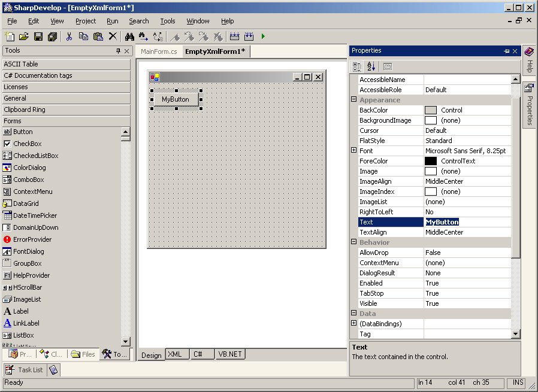Image resolution: width=538 pixels, height=392 pixels.
Task: Open the C# Documentation tags section
Action: (x=67, y=75)
